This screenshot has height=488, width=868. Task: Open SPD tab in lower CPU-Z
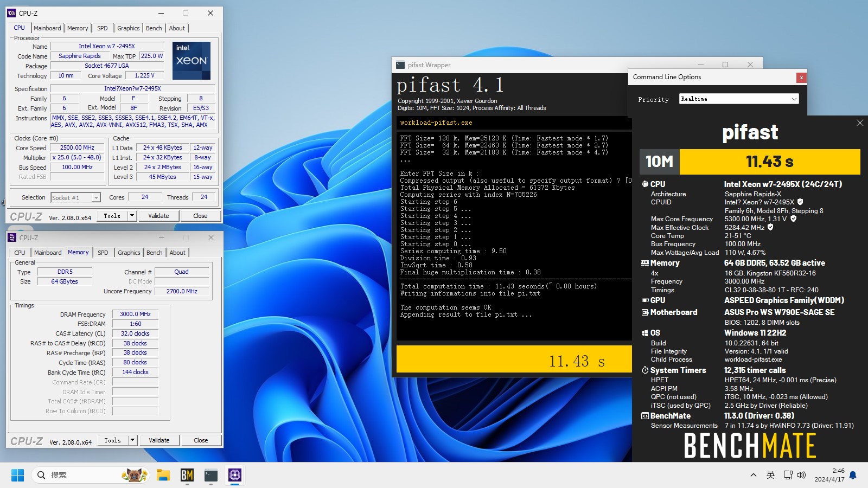103,253
